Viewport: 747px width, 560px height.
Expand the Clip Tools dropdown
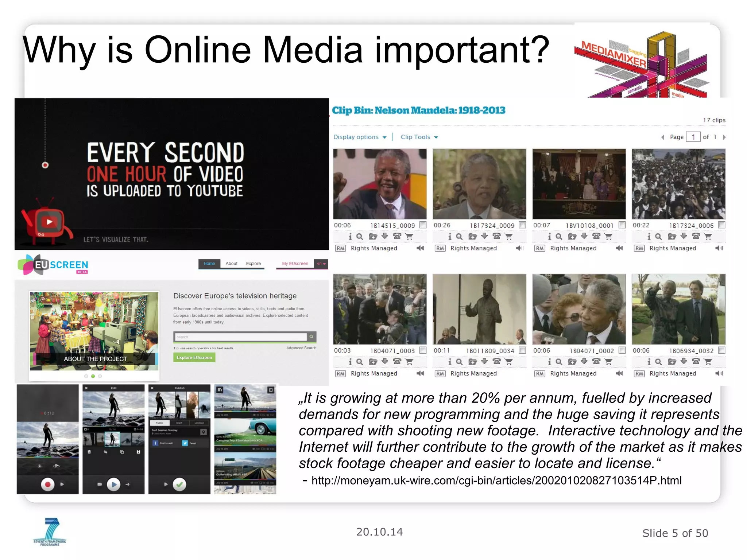tap(419, 137)
